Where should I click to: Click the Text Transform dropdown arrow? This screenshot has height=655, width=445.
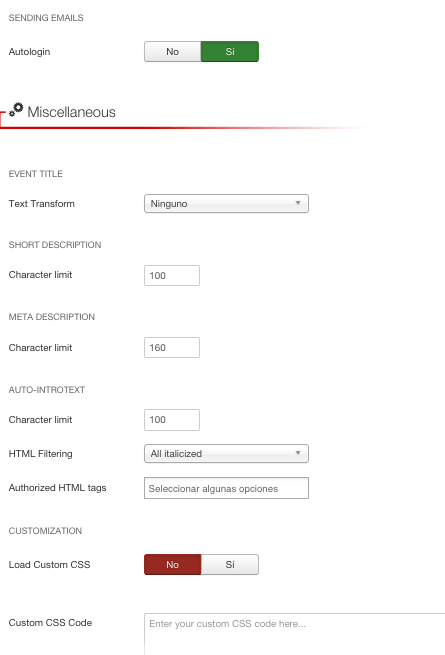(x=298, y=203)
